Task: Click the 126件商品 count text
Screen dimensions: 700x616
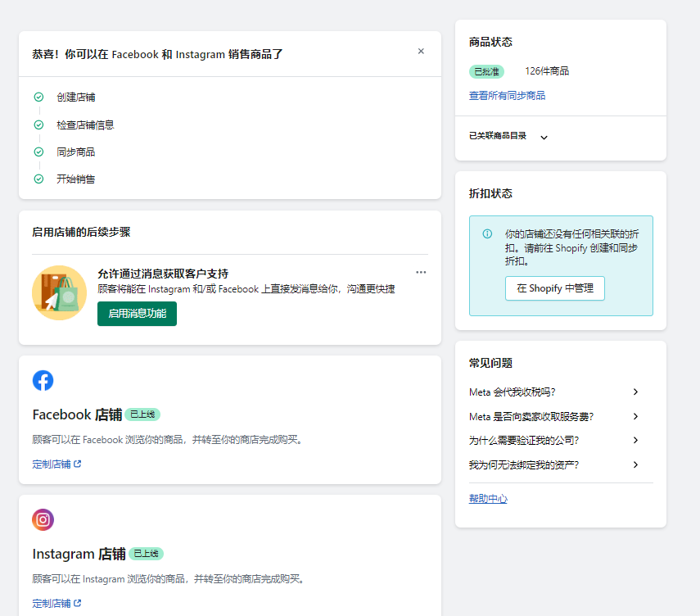Action: tap(547, 71)
